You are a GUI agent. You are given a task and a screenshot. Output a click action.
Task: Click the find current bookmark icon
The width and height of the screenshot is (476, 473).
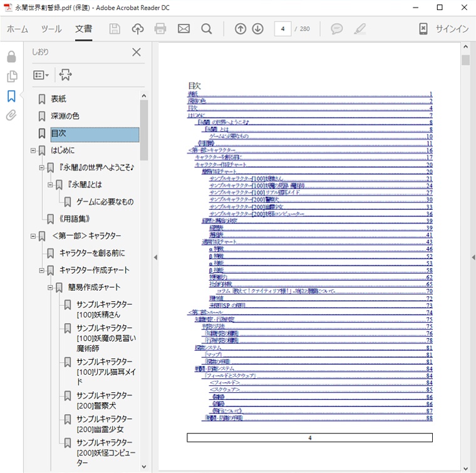[x=66, y=75]
